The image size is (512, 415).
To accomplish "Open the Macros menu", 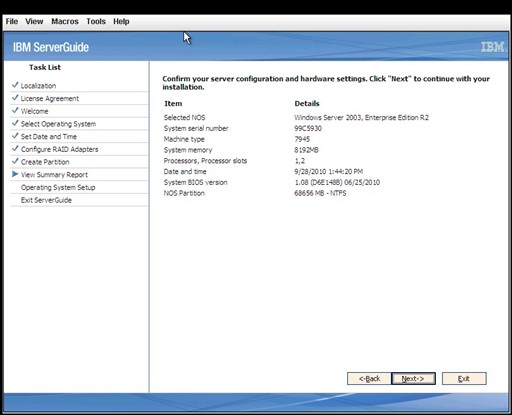I will click(x=65, y=21).
